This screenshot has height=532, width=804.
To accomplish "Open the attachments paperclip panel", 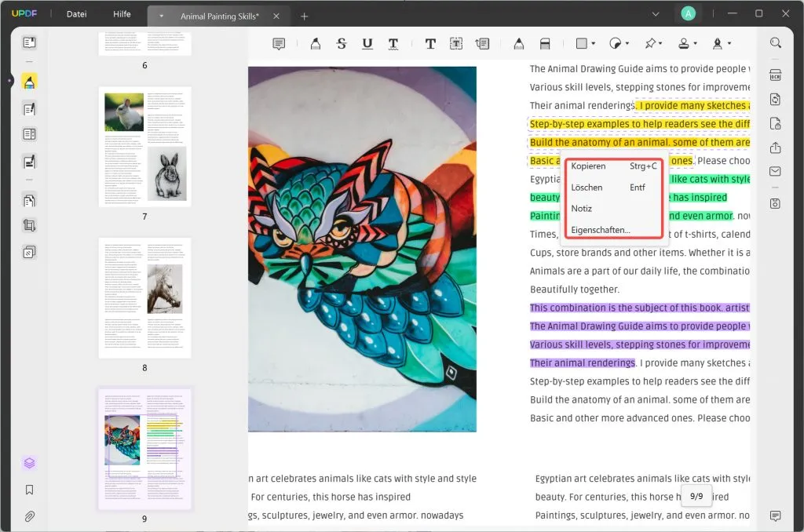I will pyautogui.click(x=29, y=516).
